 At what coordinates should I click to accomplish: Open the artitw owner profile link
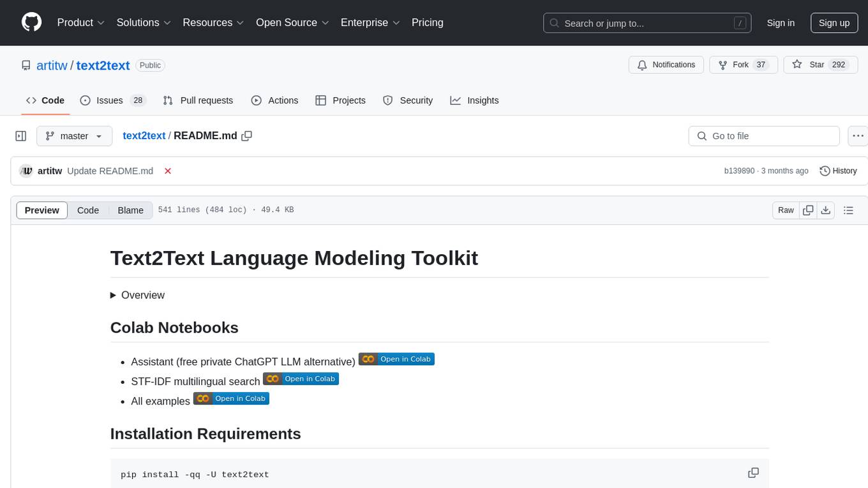[52, 65]
